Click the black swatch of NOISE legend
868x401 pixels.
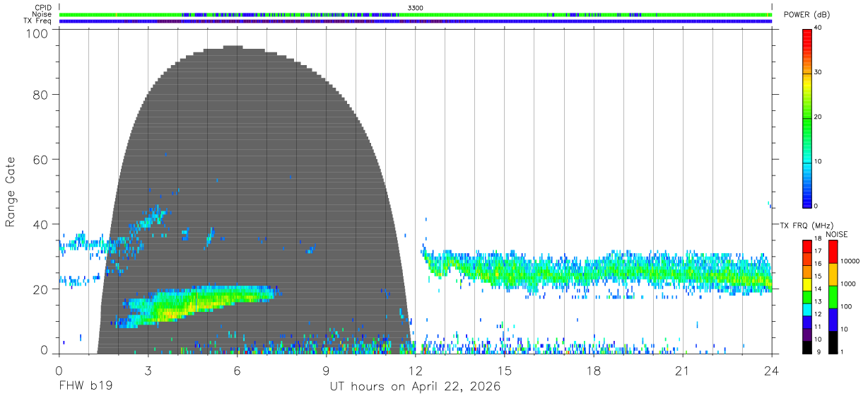point(833,342)
